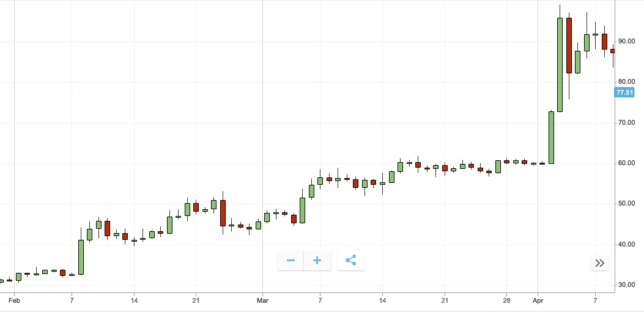The image size is (644, 312).
Task: Click the Feb date axis label
Action: coord(15,300)
